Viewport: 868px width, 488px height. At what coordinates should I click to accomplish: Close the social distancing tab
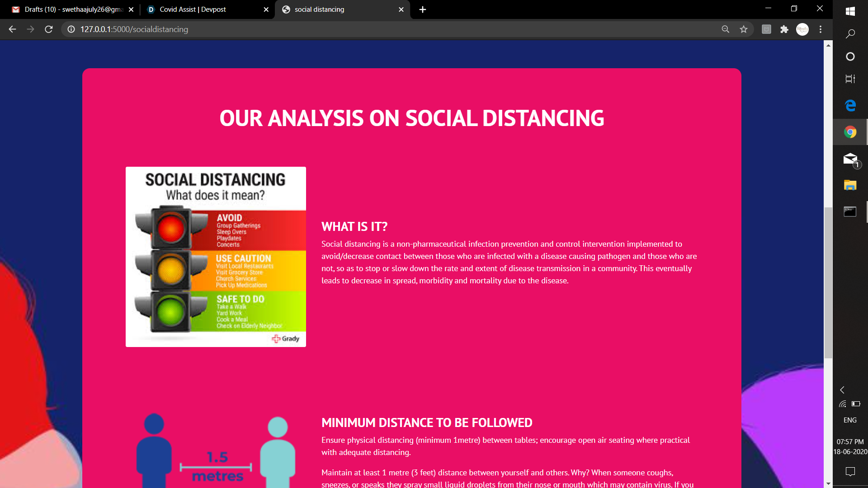coord(401,9)
